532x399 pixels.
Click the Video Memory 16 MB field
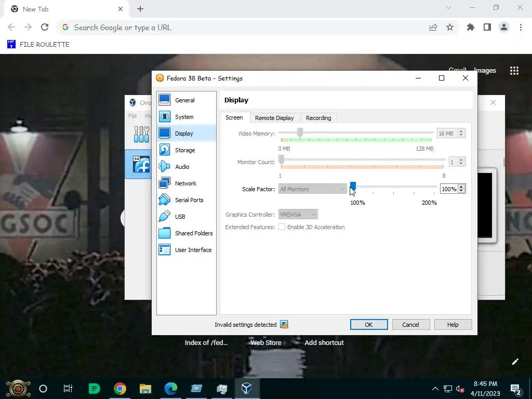tap(447, 134)
